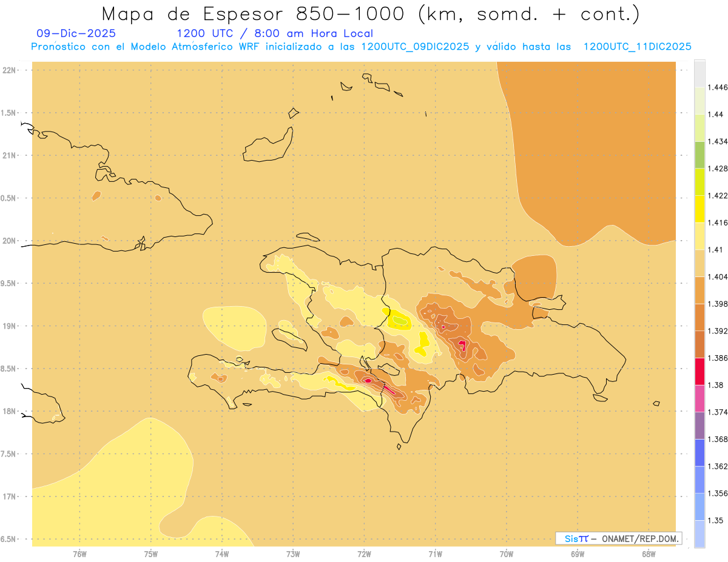Click the '22N' latitude label
The width and height of the screenshot is (728, 562).
click(10, 70)
